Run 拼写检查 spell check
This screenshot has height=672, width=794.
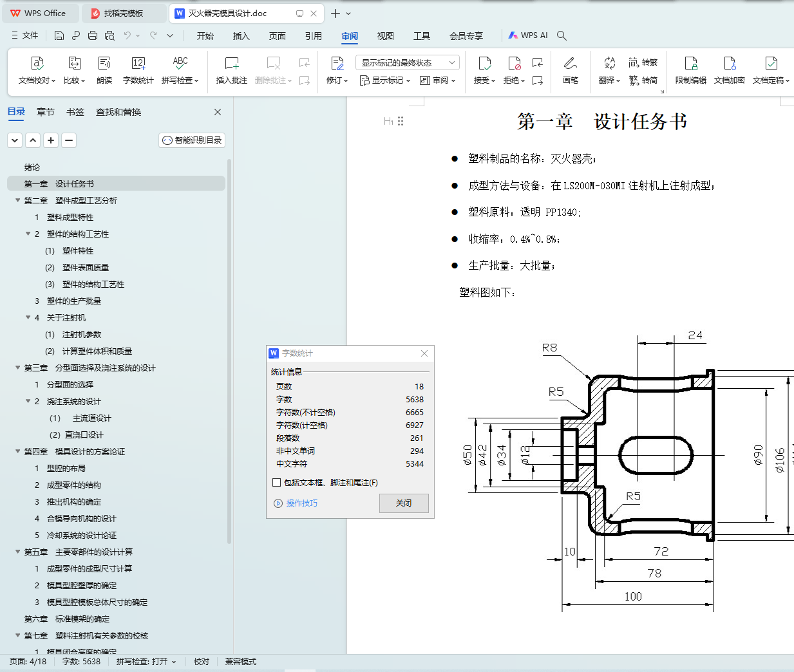coord(180,71)
